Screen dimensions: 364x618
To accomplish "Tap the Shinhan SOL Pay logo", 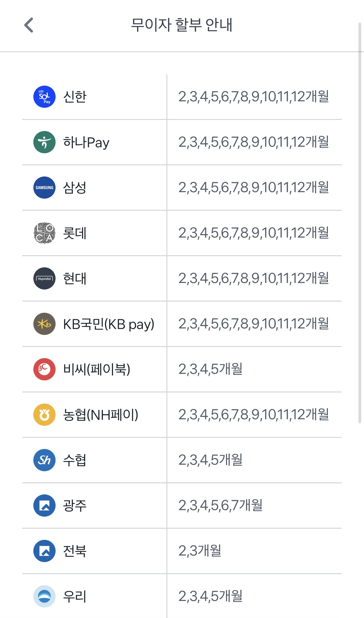I will click(44, 97).
